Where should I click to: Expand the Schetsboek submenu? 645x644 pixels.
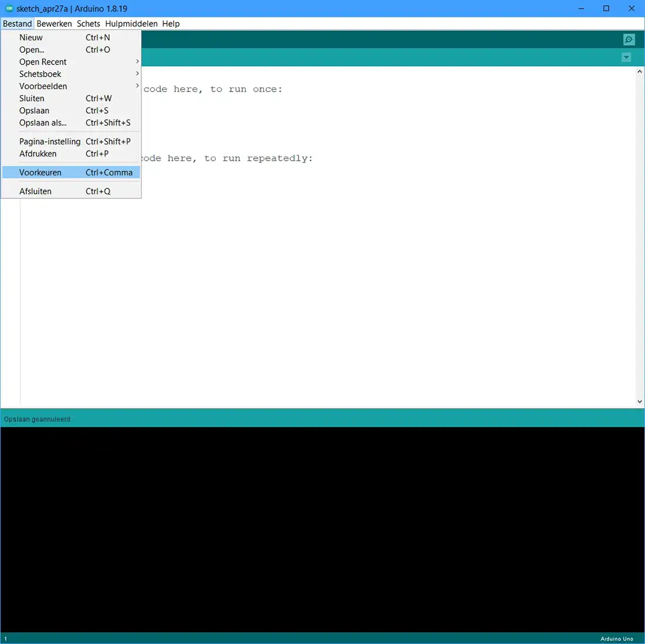tap(70, 74)
